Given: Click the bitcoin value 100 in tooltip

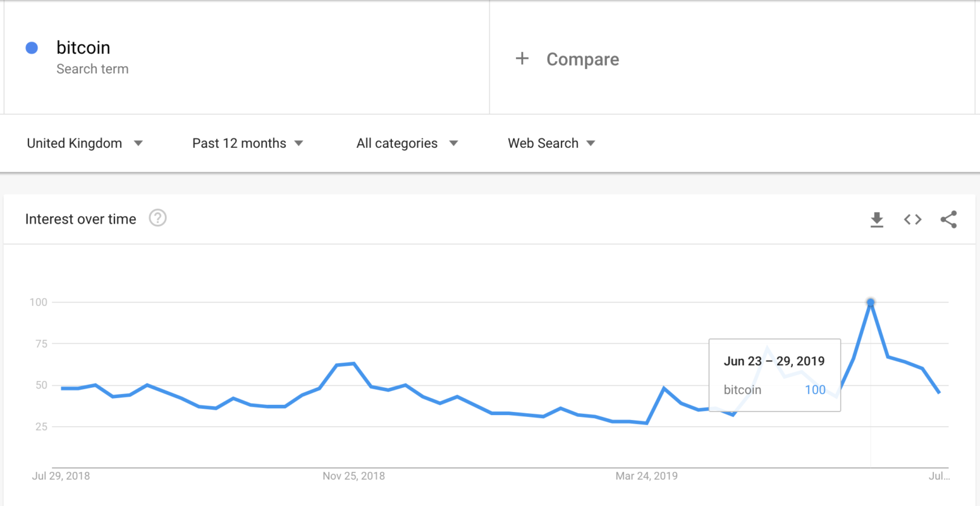Looking at the screenshot, I should tap(814, 389).
